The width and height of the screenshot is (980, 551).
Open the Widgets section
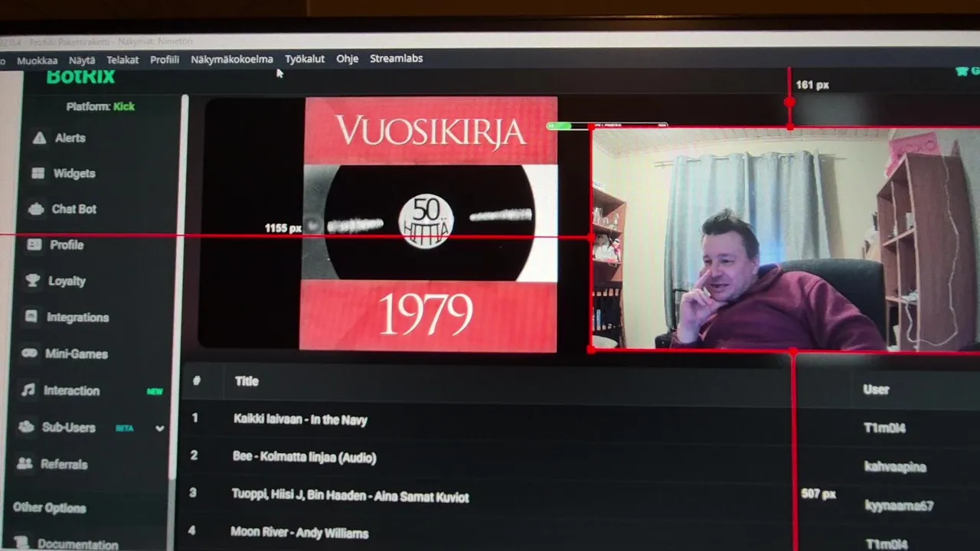(73, 174)
